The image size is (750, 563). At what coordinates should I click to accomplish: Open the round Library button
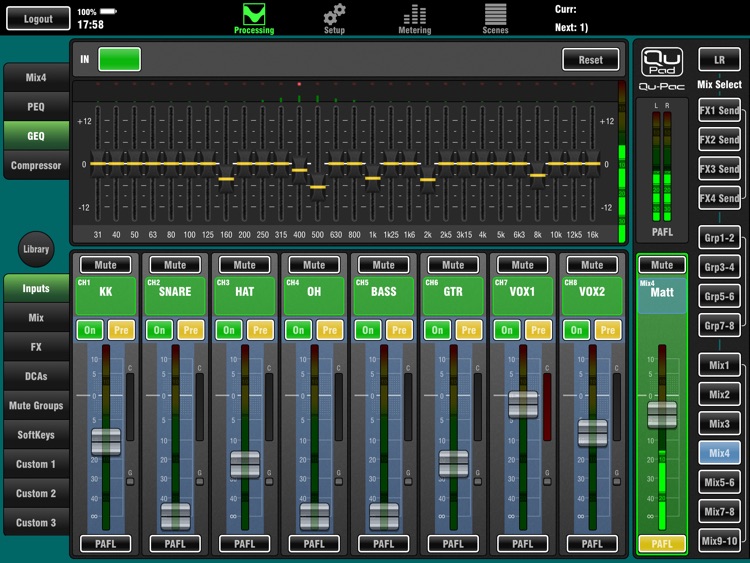(36, 249)
